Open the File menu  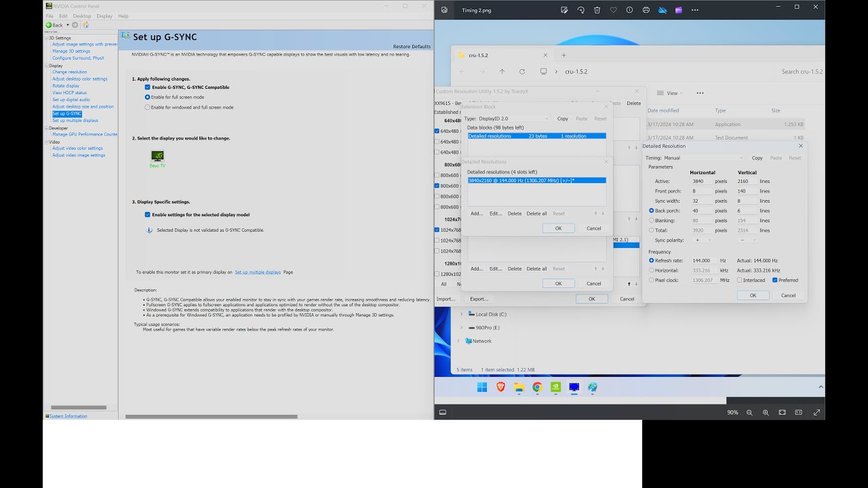click(x=50, y=16)
